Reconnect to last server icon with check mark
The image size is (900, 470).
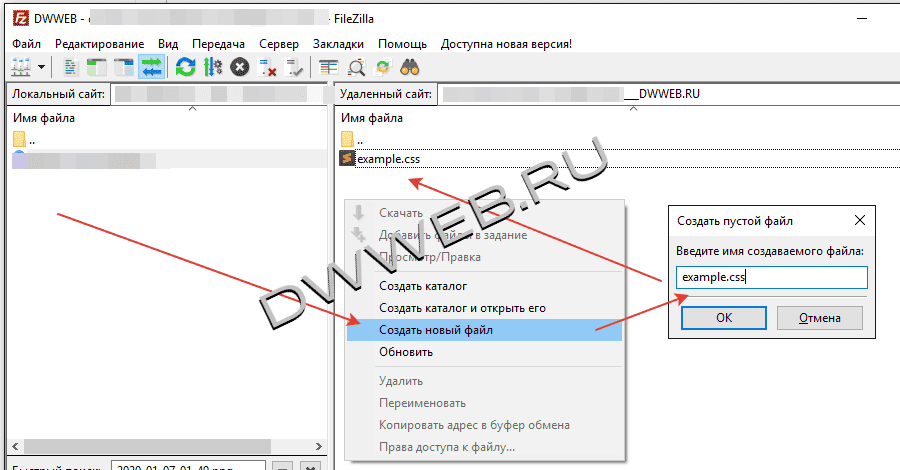click(294, 67)
